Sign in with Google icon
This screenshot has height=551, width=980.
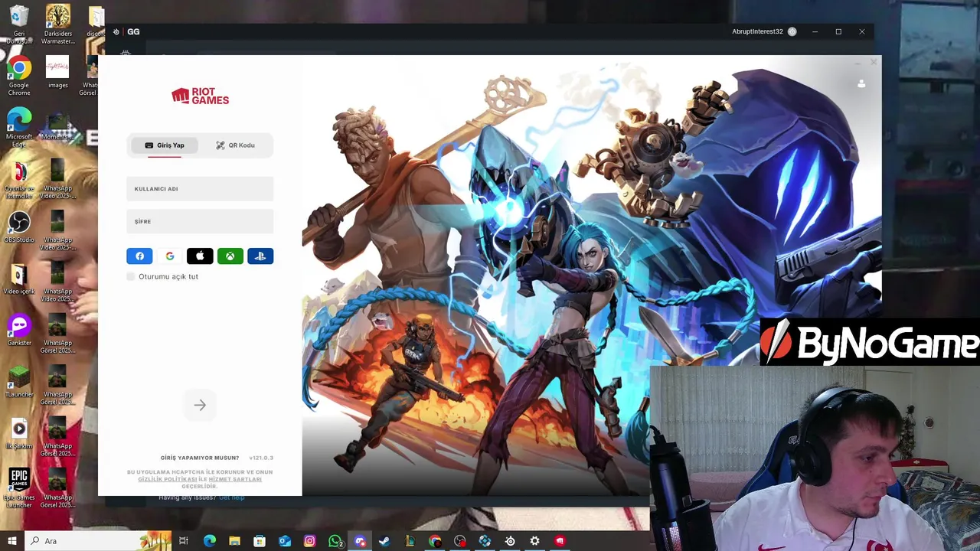point(170,256)
